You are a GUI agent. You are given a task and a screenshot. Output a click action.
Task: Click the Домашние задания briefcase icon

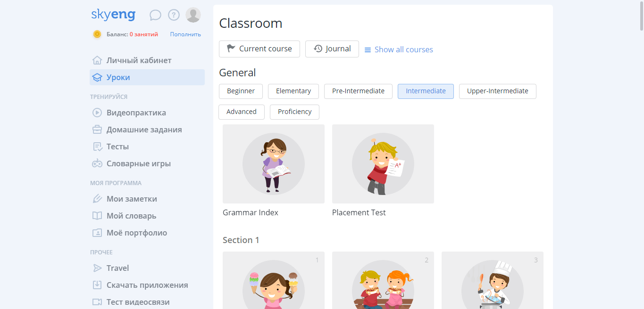(97, 130)
